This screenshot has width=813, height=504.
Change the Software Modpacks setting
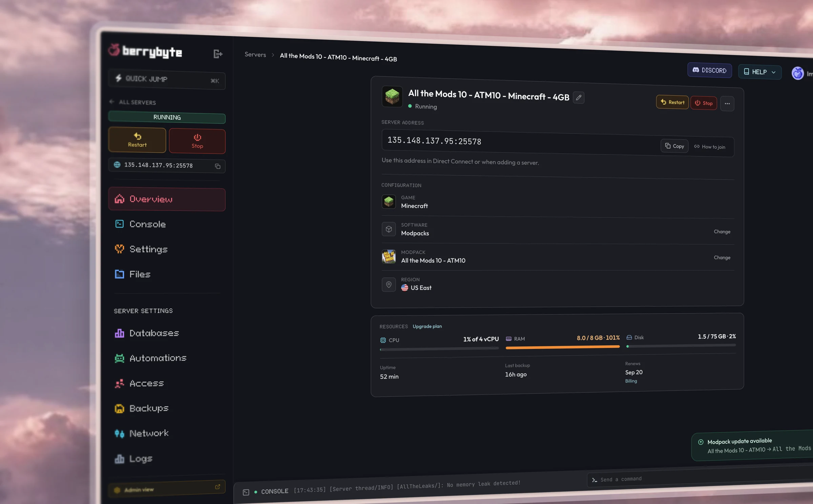point(722,232)
